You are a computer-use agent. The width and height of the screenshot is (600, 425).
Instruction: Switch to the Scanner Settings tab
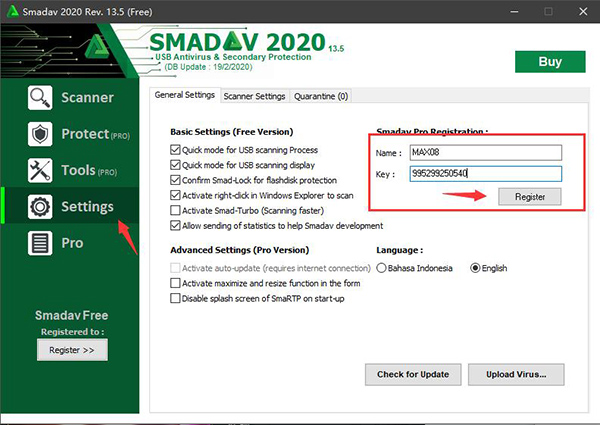coord(254,96)
